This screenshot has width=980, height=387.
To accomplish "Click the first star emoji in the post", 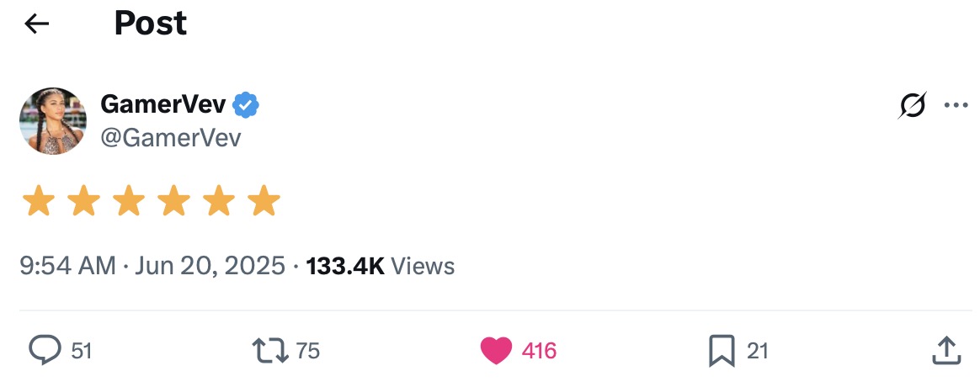I will point(38,202).
